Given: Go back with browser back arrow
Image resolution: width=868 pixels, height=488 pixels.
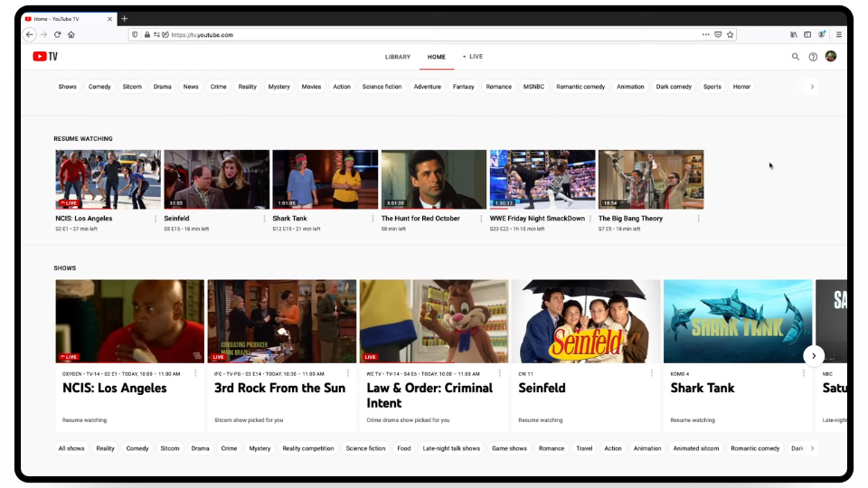Looking at the screenshot, I should click(x=30, y=34).
